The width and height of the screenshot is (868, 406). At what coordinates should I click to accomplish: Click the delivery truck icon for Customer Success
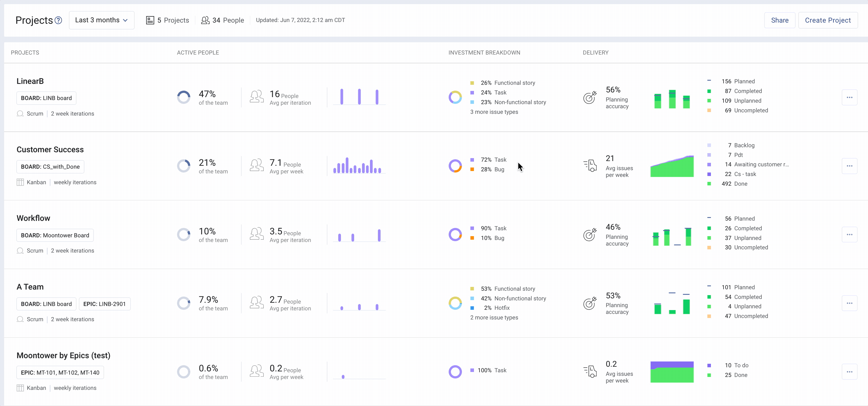[590, 166]
